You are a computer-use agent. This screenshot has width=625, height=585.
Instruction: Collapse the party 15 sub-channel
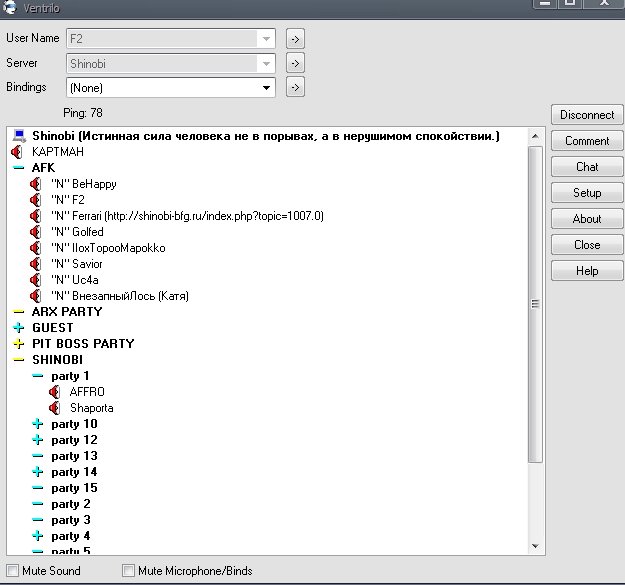tap(37, 488)
